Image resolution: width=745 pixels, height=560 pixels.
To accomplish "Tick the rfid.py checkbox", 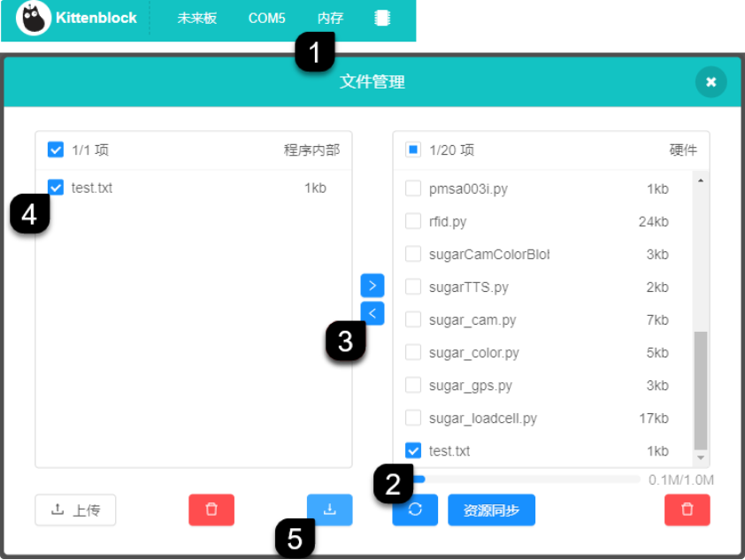I will coord(413,221).
